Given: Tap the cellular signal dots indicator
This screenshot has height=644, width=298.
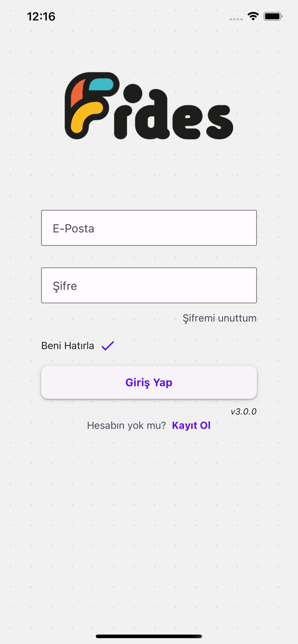Looking at the screenshot, I should (x=236, y=19).
